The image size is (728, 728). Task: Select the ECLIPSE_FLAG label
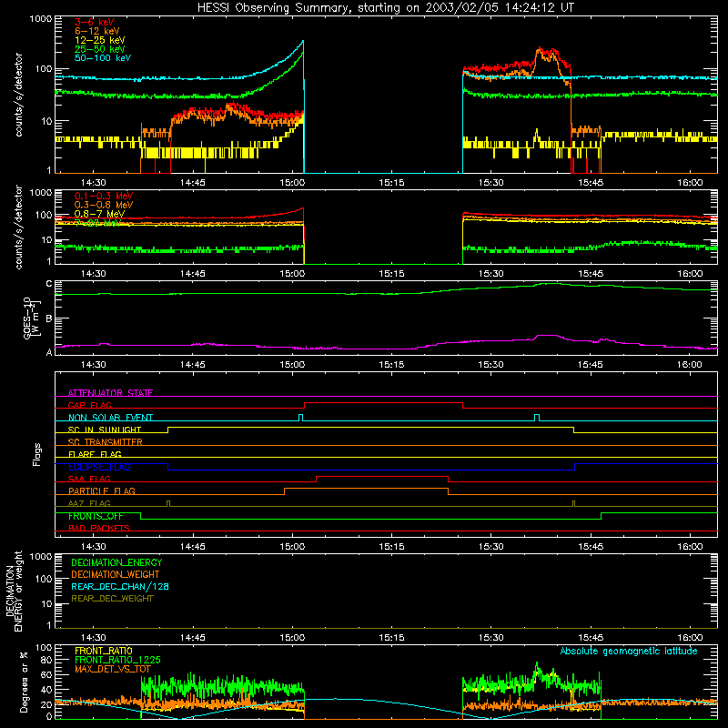[x=99, y=467]
